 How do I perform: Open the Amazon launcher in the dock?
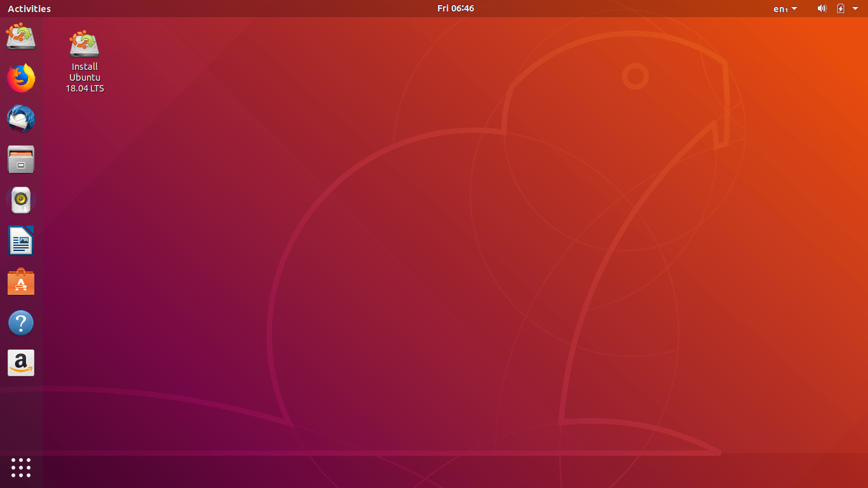coord(21,363)
